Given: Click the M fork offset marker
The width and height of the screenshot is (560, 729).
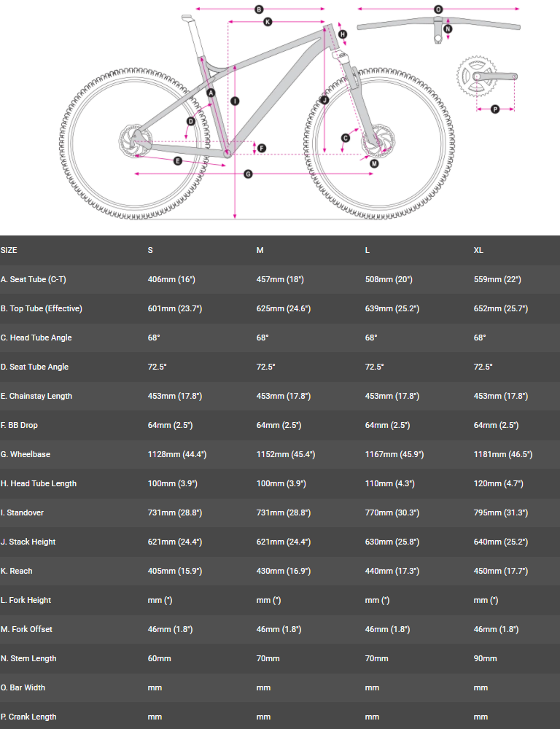Looking at the screenshot, I should coord(374,164).
